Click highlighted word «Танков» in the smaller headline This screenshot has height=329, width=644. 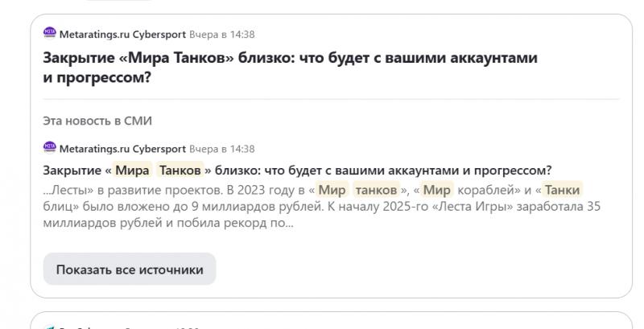point(180,170)
